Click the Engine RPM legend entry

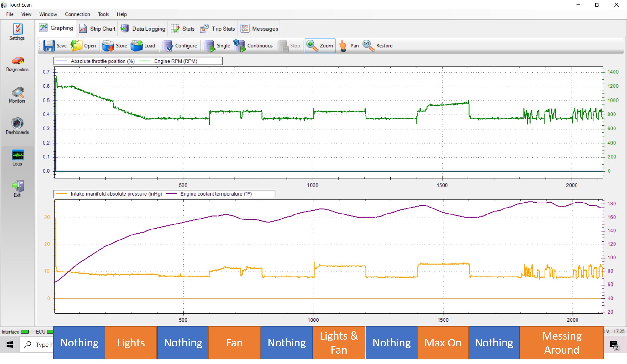click(x=168, y=61)
